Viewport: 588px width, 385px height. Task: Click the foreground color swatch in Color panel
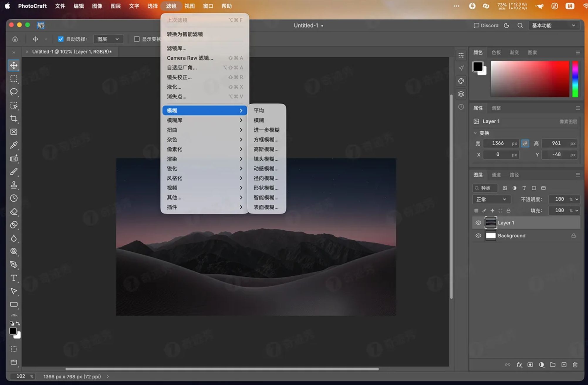point(477,66)
